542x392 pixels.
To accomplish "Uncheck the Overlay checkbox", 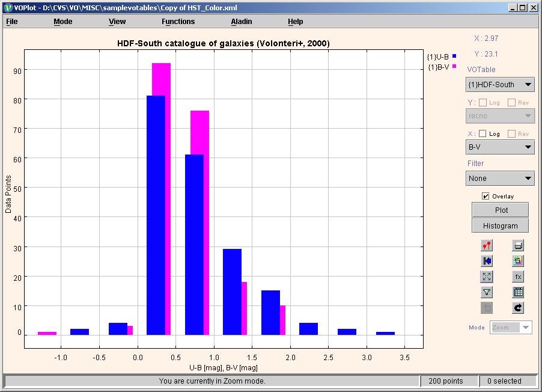I will (x=486, y=196).
